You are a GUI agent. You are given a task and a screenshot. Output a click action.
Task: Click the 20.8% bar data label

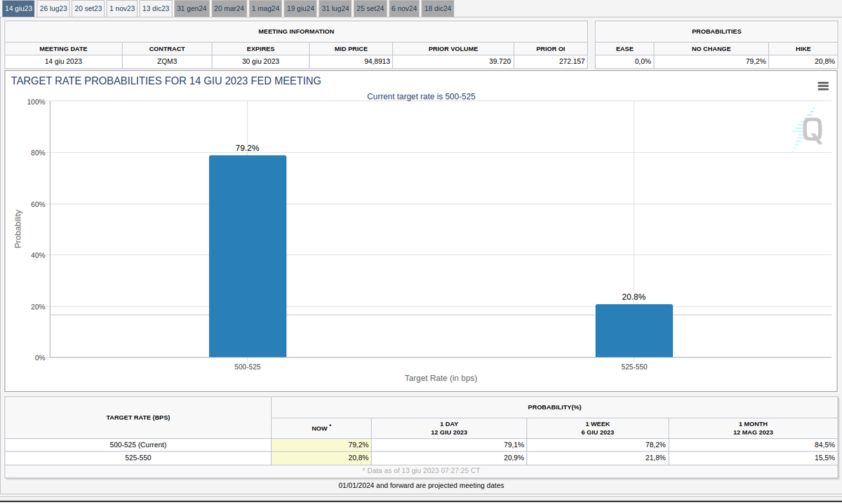coord(634,297)
